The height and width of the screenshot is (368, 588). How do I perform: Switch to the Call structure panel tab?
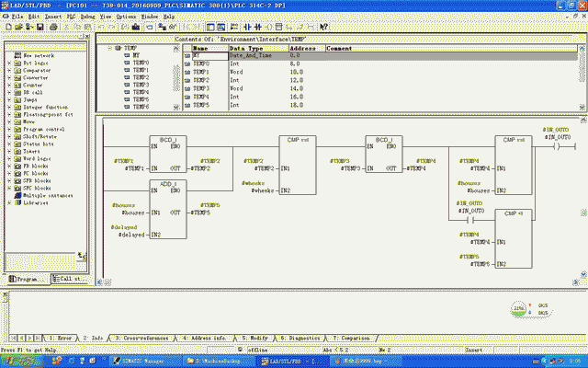tap(68, 278)
